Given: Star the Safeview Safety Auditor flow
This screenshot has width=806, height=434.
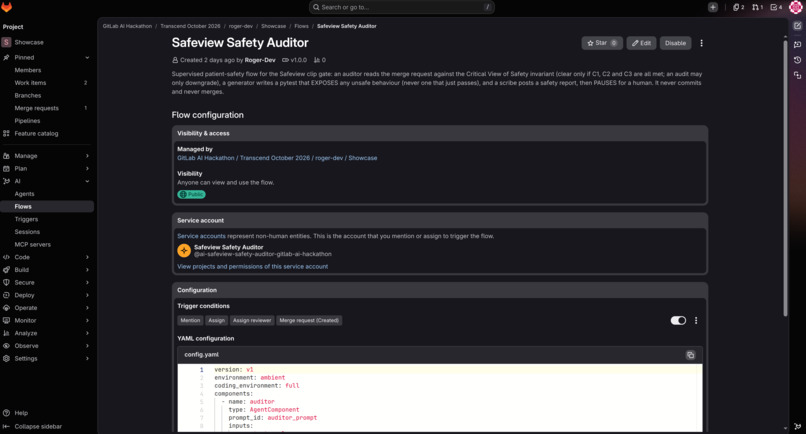Looking at the screenshot, I should pyautogui.click(x=602, y=43).
